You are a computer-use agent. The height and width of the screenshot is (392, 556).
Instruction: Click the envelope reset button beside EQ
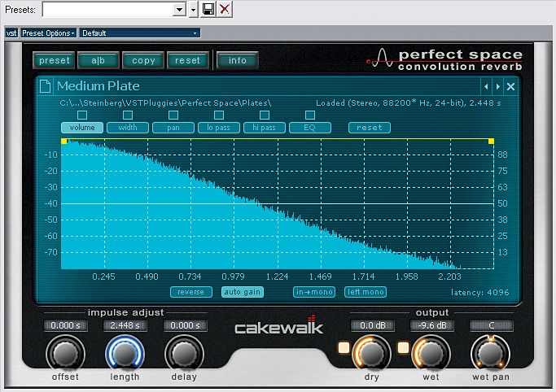(x=370, y=128)
